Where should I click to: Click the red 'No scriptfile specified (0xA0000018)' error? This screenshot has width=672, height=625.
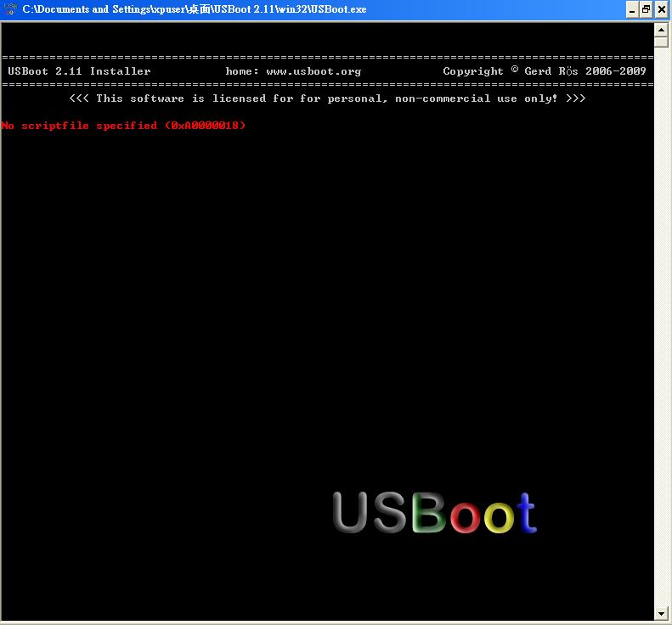click(x=123, y=126)
